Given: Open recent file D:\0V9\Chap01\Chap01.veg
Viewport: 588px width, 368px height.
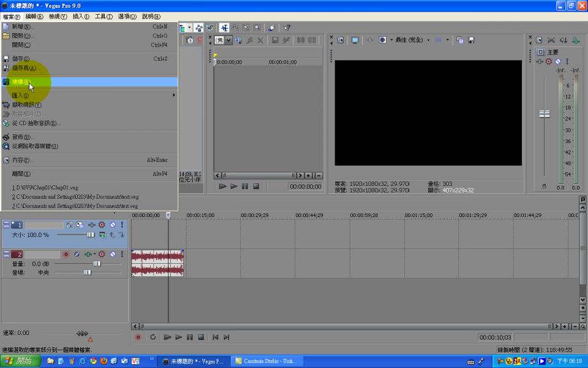Looking at the screenshot, I should [x=45, y=188].
